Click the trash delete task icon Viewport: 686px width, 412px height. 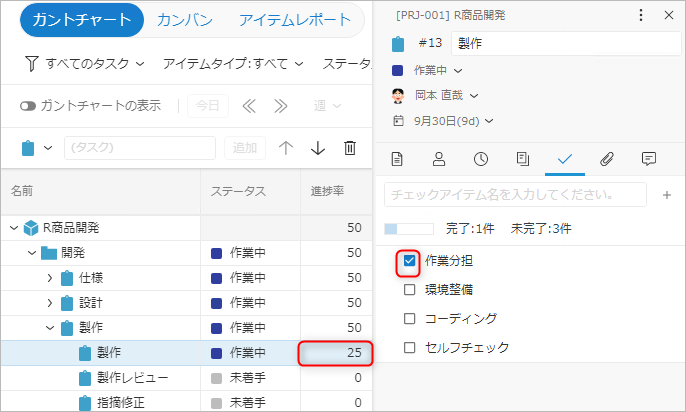pos(349,148)
